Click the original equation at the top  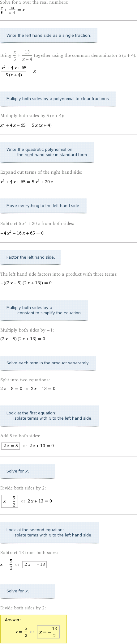click(x=13, y=11)
